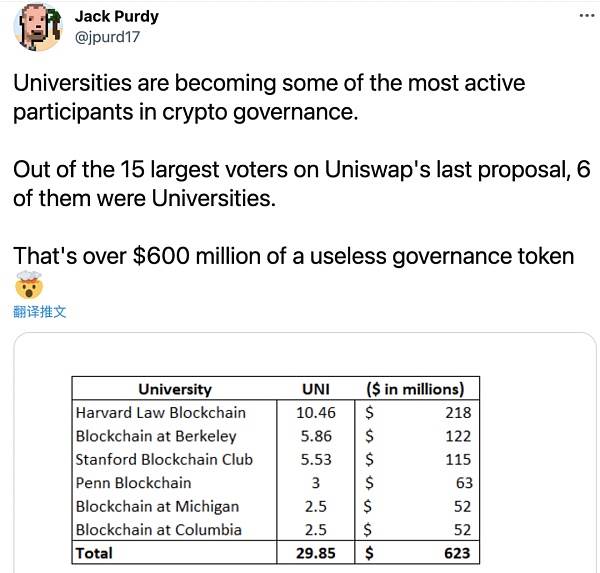Viewport: 600px width, 573px height.
Task: Select the Stanford Blockchain Club row
Action: click(x=276, y=459)
